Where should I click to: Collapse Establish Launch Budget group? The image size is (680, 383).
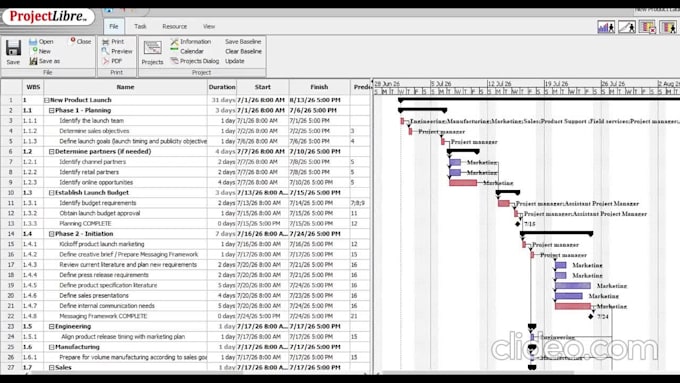pos(52,193)
